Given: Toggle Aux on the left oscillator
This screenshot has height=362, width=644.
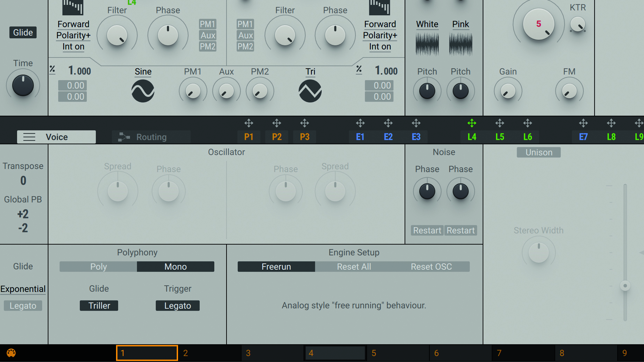Looking at the screenshot, I should pos(208,35).
